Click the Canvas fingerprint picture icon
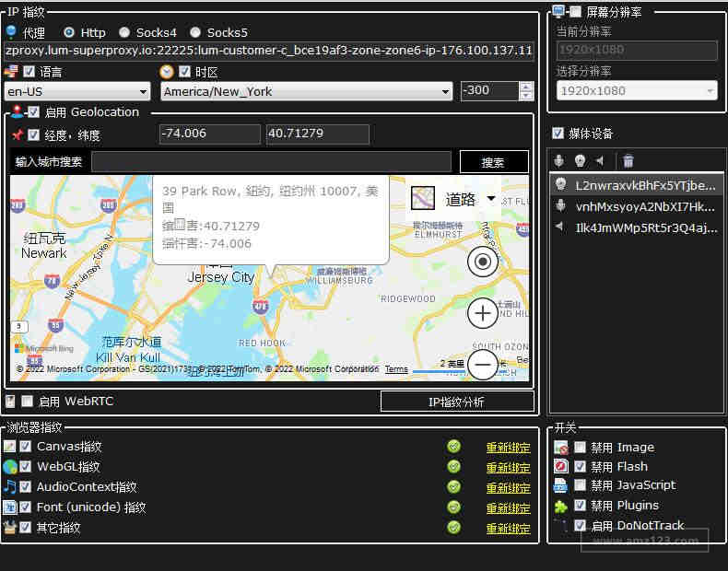The height and width of the screenshot is (571, 728). coord(9,447)
